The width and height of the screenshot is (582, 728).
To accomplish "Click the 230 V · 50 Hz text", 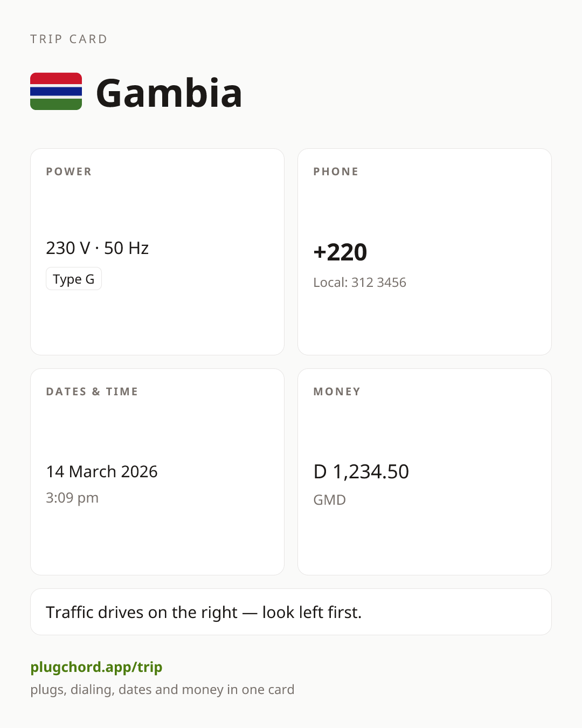I will click(98, 248).
